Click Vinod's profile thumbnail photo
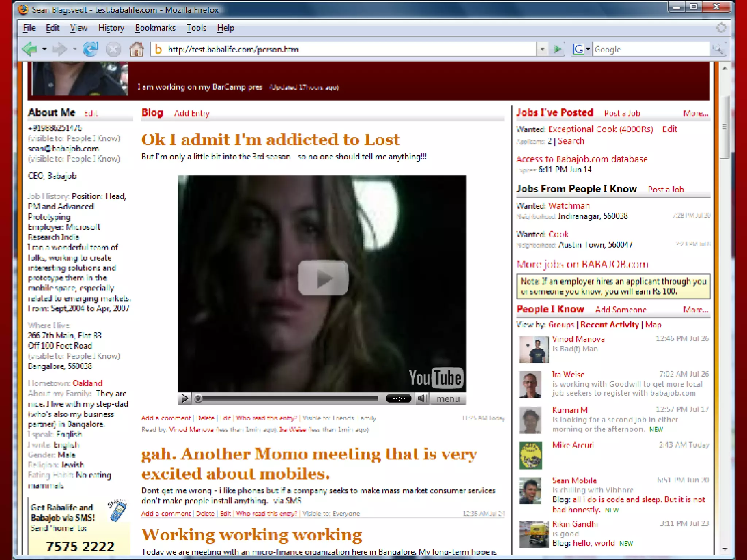This screenshot has height=560, width=747. tap(534, 350)
